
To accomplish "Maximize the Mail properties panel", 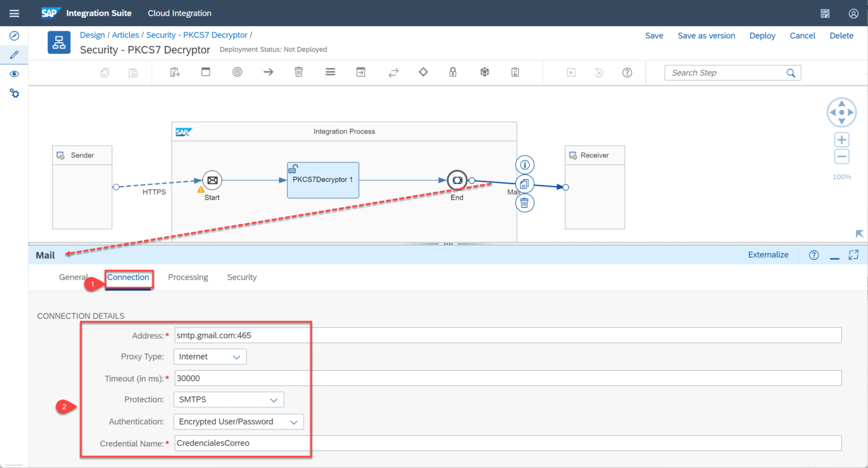I will 854,255.
